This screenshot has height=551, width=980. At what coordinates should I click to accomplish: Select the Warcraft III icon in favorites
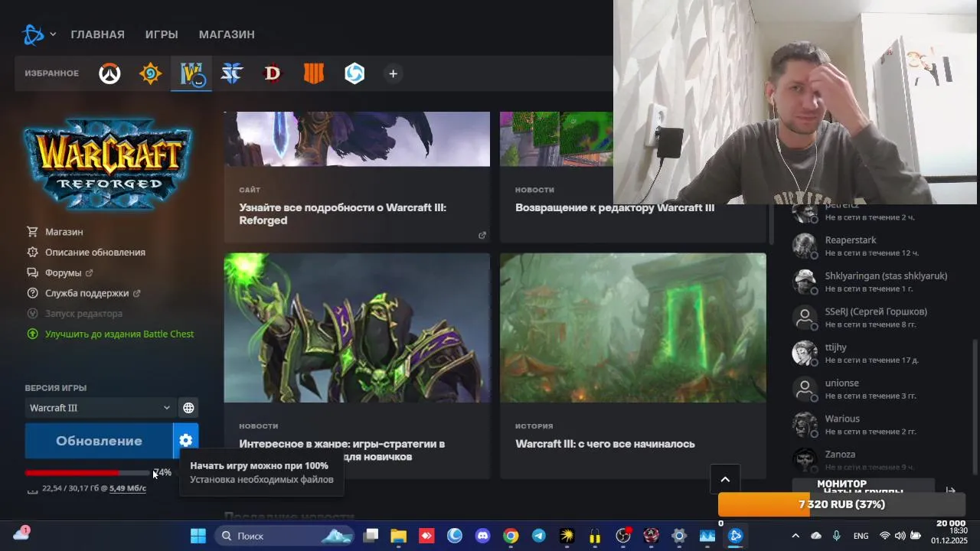[191, 73]
